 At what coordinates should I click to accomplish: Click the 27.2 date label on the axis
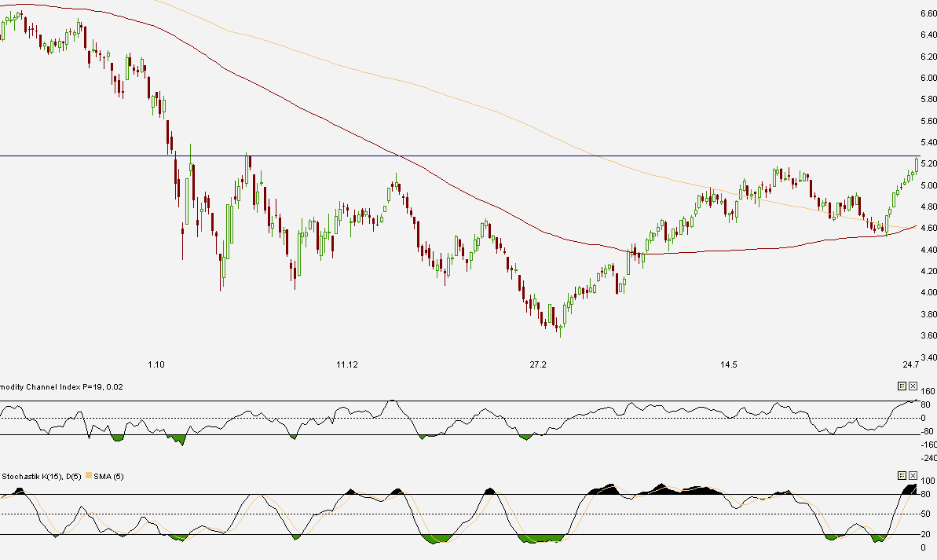[537, 364]
